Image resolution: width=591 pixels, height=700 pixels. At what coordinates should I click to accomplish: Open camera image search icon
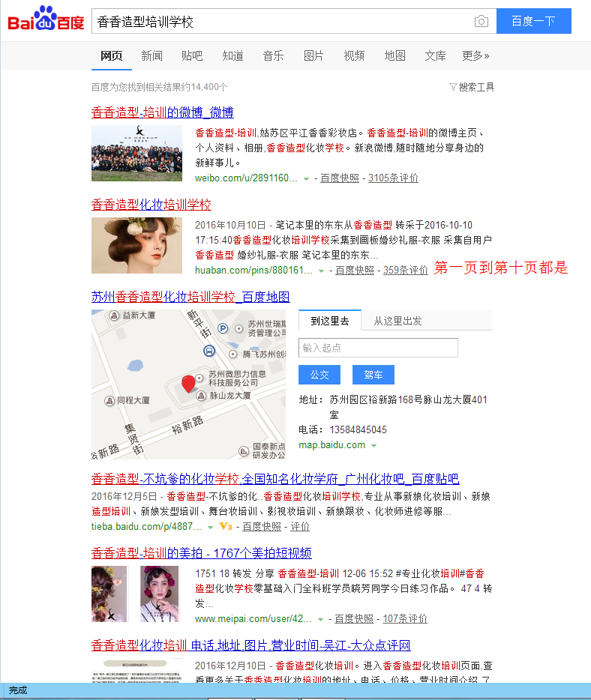pos(481,22)
